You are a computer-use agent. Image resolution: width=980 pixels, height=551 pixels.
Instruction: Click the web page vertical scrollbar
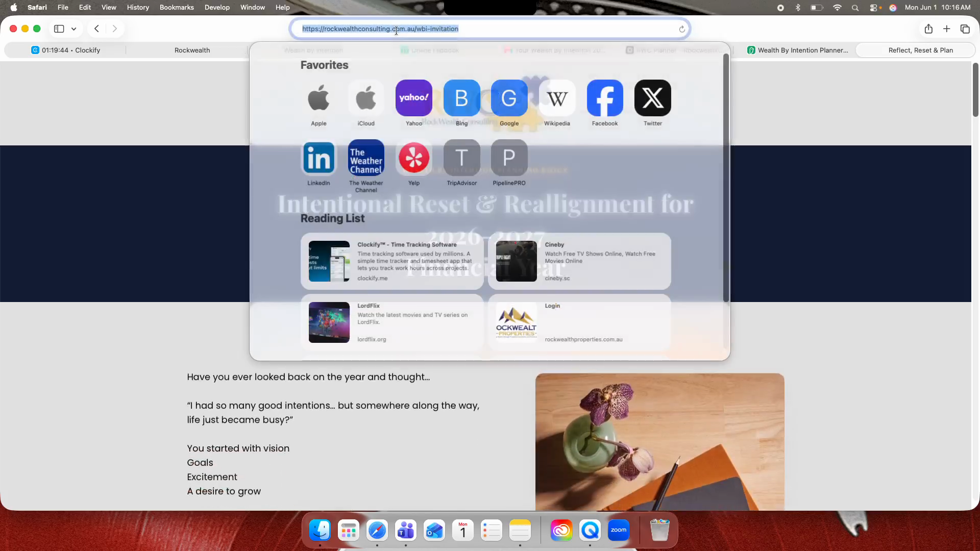click(x=975, y=90)
